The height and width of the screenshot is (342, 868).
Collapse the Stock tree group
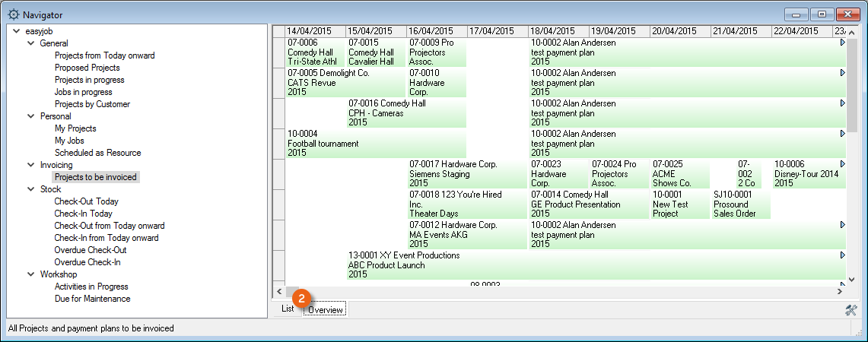(31, 189)
